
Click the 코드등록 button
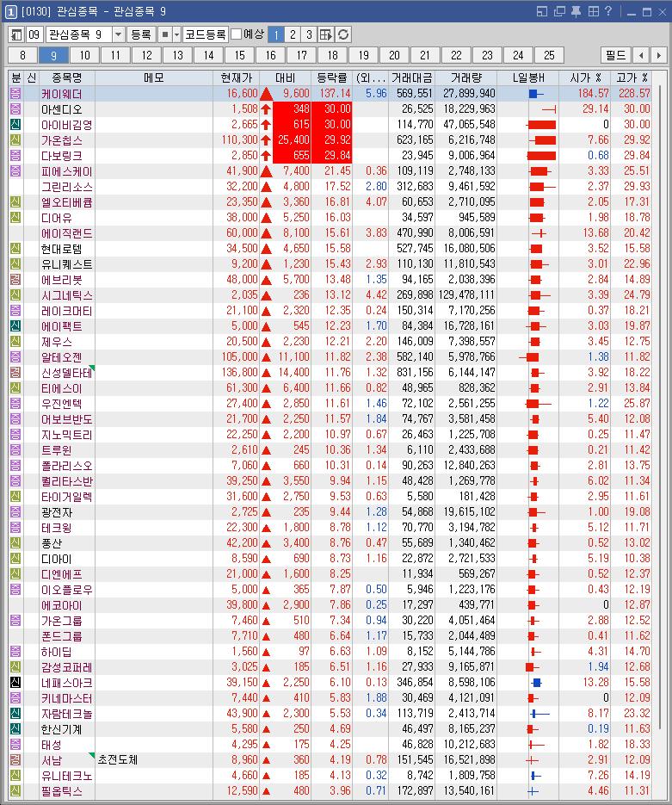click(205, 34)
